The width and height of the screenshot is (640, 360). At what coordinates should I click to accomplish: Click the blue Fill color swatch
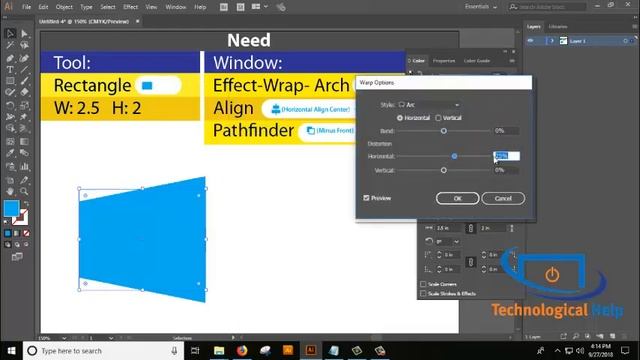pos(11,208)
